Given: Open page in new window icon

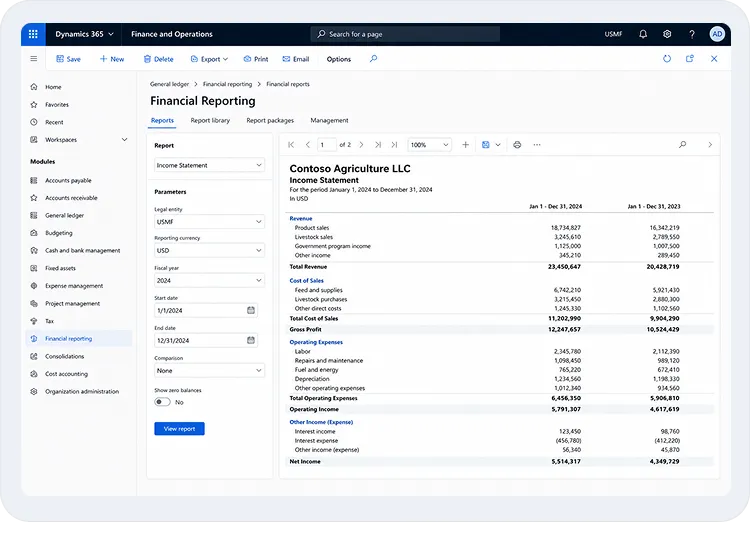Looking at the screenshot, I should click(690, 59).
